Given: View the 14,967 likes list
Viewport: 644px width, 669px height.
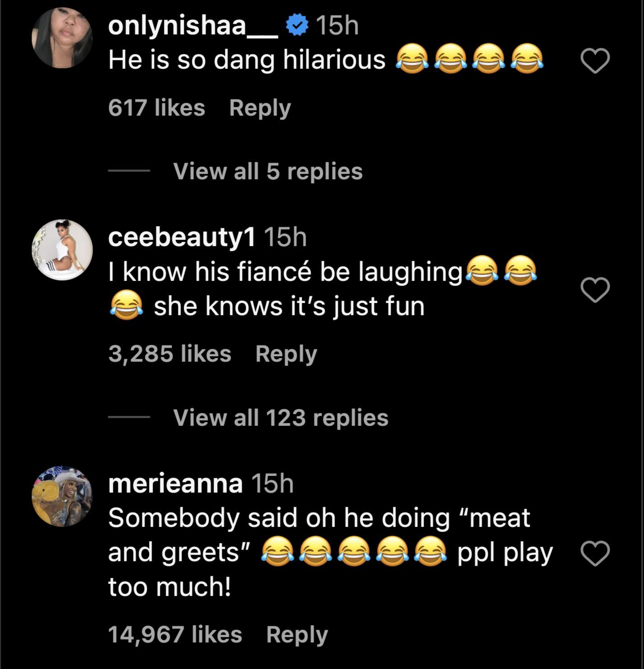Looking at the screenshot, I should [x=175, y=634].
